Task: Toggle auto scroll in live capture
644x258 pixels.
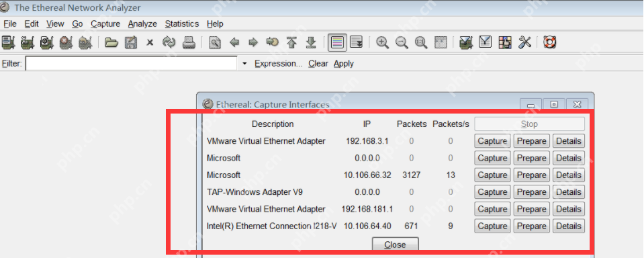Action: [x=357, y=42]
